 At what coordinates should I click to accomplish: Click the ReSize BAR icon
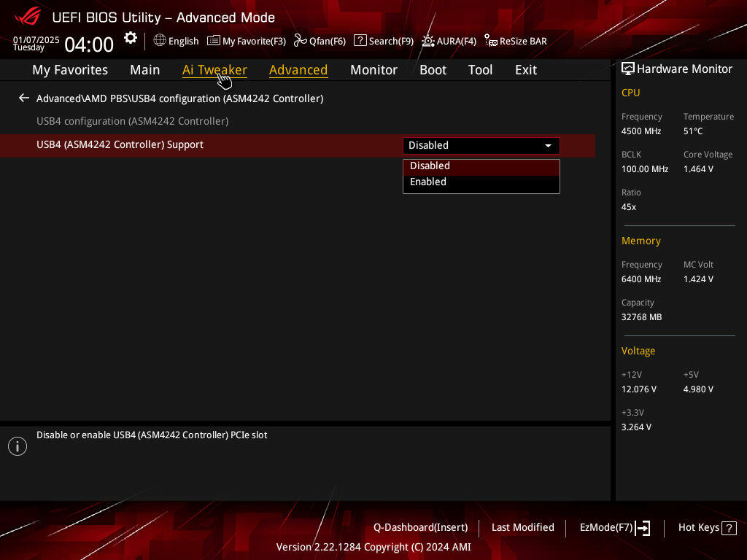pos(491,41)
